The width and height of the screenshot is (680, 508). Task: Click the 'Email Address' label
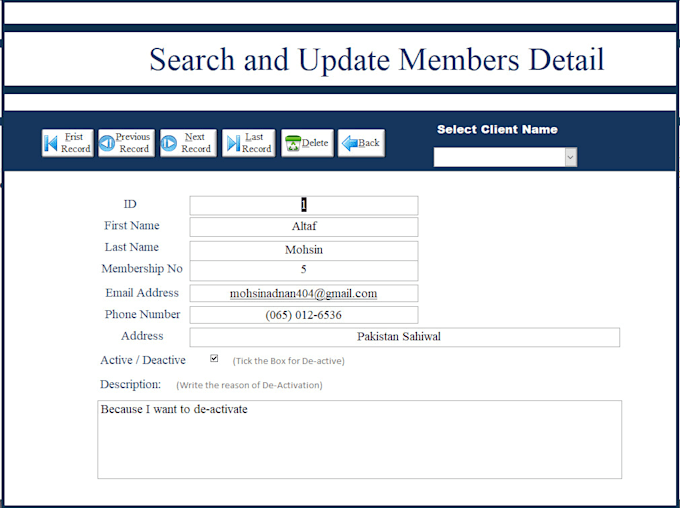coord(142,293)
